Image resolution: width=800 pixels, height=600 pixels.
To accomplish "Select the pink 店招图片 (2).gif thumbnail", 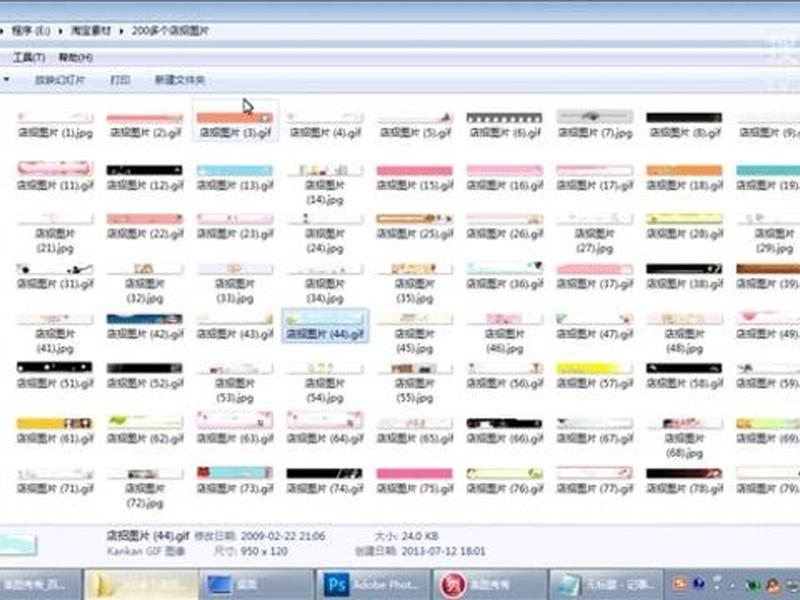I will 145,118.
